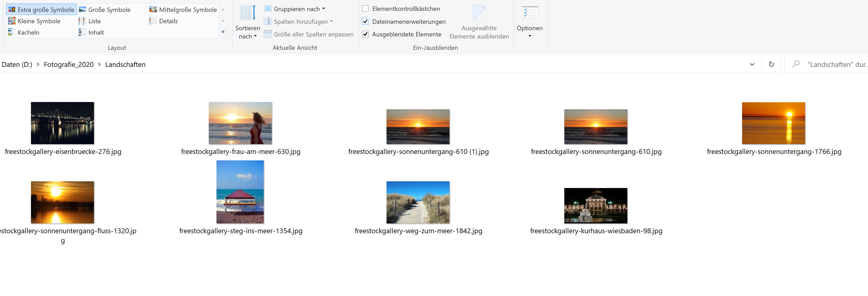The height and width of the screenshot is (296, 868).
Task: Select the Extra große Symbole layout
Action: [41, 10]
